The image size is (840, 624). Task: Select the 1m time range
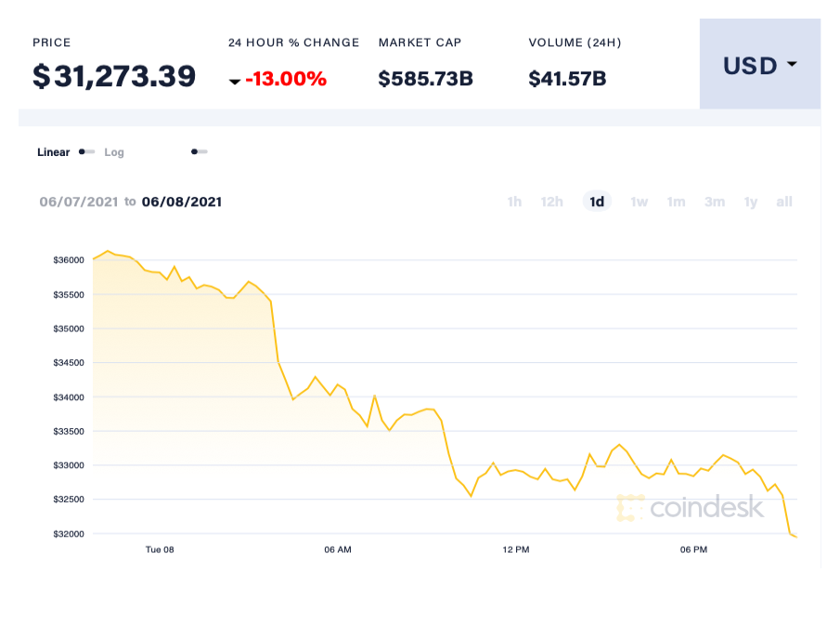pyautogui.click(x=676, y=201)
